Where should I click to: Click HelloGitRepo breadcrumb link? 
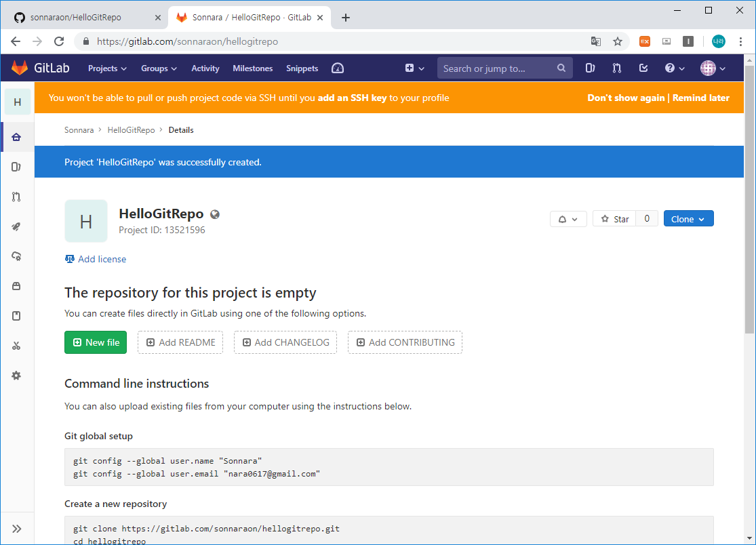pos(131,130)
